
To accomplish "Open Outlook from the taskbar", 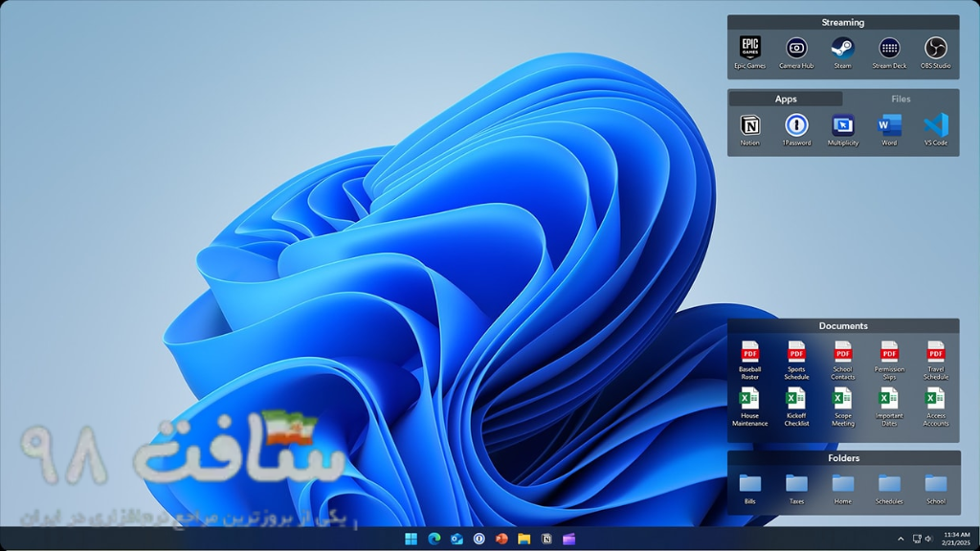I will 457,539.
